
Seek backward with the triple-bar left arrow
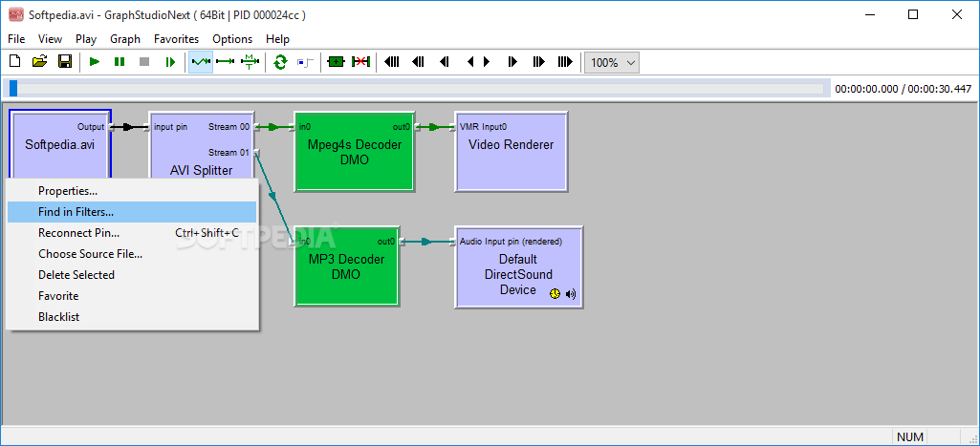point(418,62)
